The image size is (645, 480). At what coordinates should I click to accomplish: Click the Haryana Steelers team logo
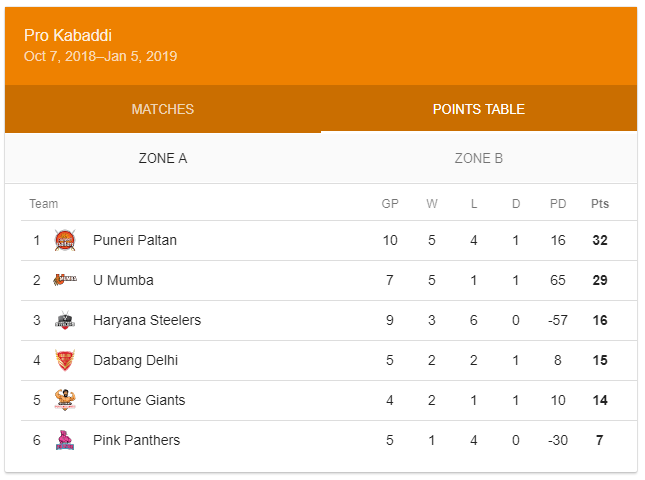point(65,320)
